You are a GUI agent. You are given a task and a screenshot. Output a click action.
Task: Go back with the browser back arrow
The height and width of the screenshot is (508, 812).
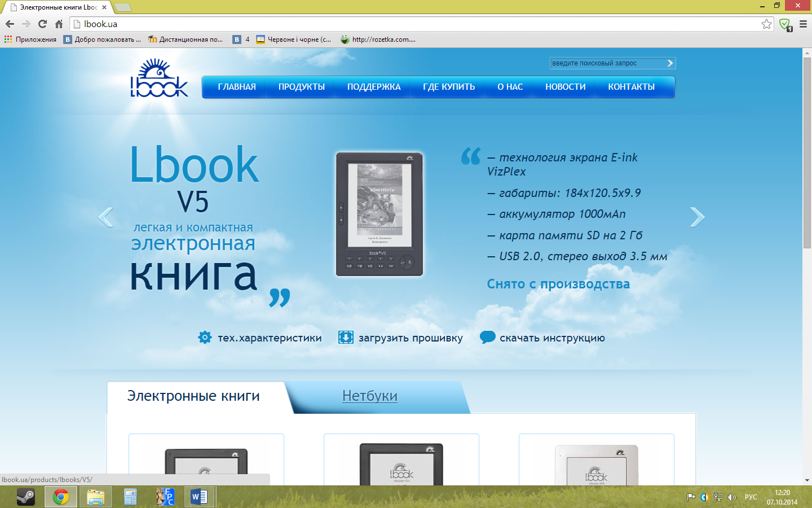10,24
